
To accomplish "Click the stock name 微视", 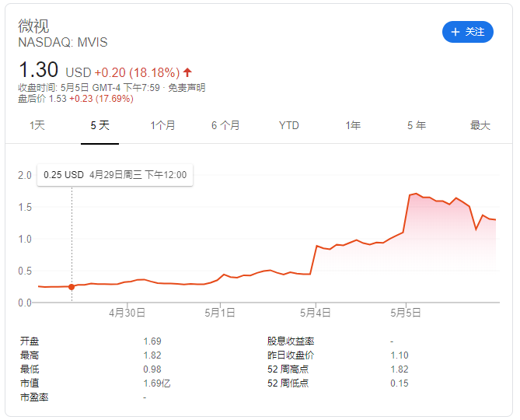I will click(33, 26).
